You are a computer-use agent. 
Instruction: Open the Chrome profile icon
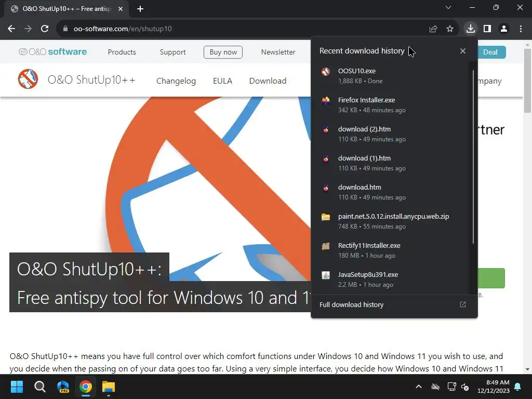(504, 29)
